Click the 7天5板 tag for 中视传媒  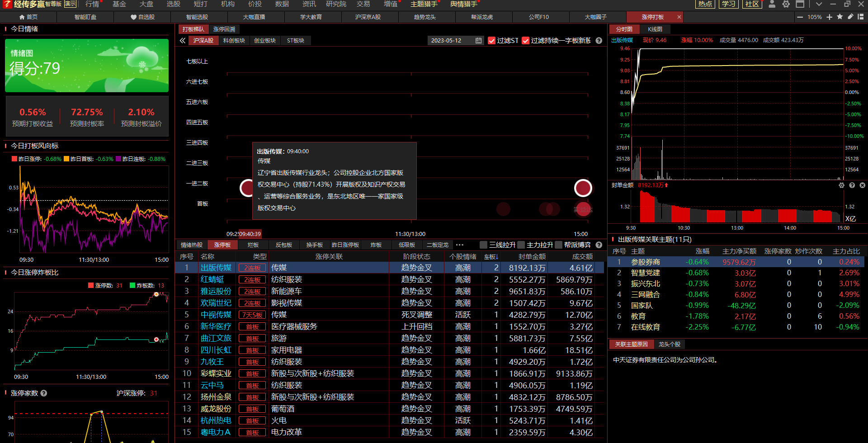point(252,316)
